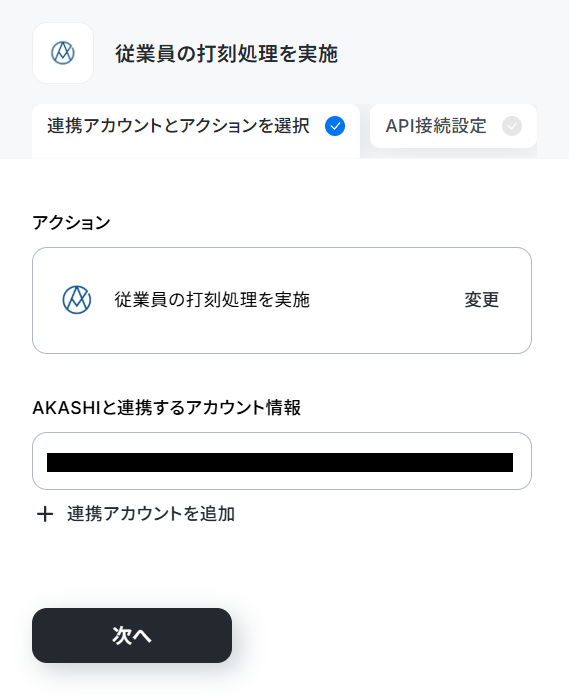The image size is (569, 700).
Task: Click the blue checkmark on the account selection tab
Action: tap(335, 126)
